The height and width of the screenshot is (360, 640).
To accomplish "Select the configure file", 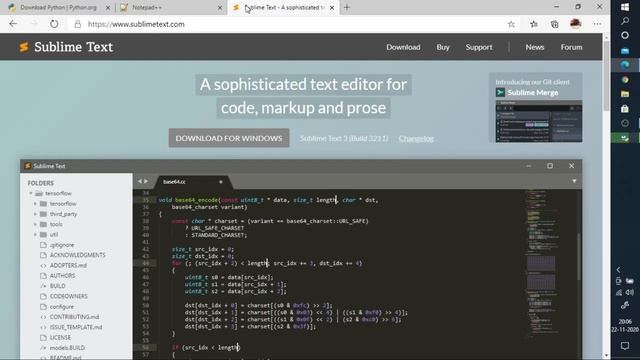I will [62, 307].
